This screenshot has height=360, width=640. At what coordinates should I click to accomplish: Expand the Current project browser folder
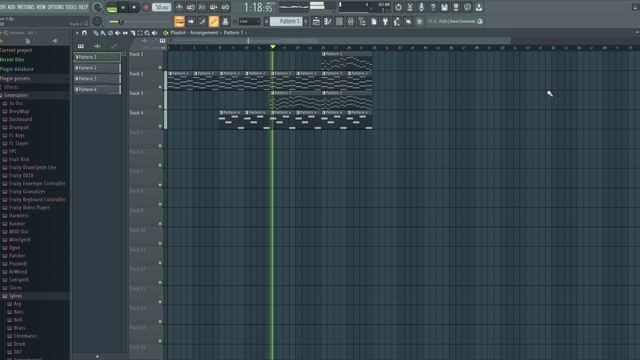(16, 50)
